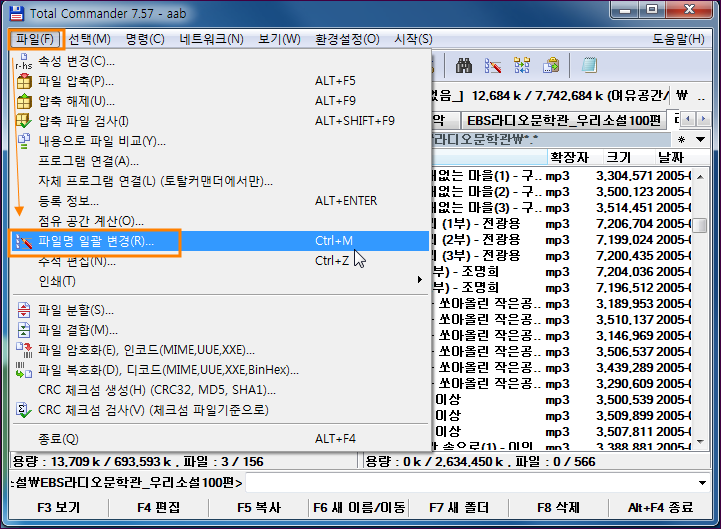Screen dimensions: 721x529
Task: Click the 파일 암호화 encode icon
Action: click(24, 350)
